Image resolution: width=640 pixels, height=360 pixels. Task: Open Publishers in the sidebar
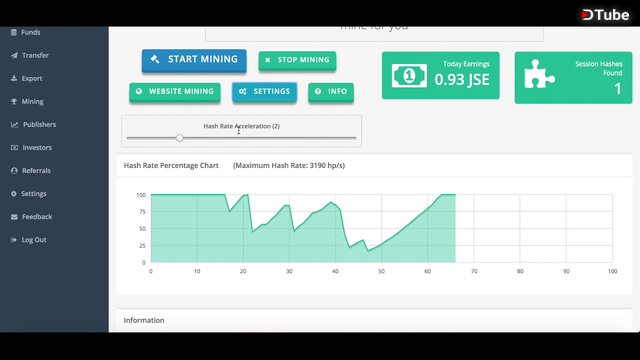[40, 124]
